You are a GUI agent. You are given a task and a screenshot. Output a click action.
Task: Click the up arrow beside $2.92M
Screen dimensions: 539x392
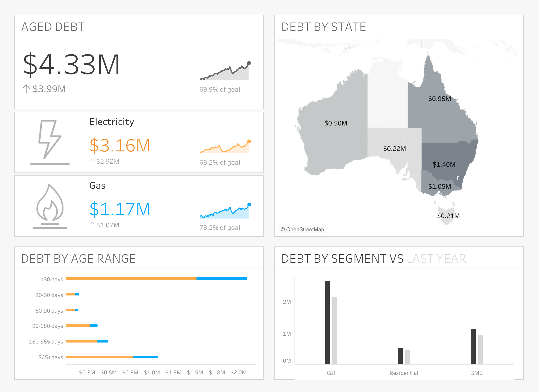click(92, 161)
